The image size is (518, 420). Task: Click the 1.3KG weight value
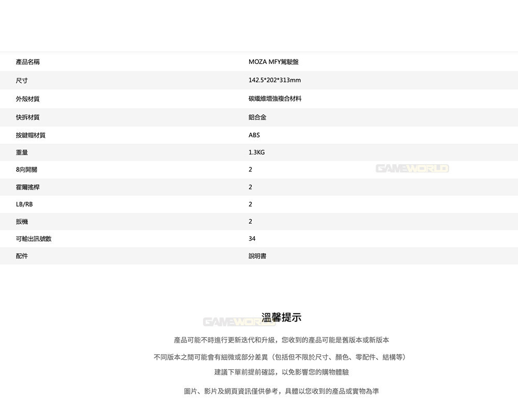[256, 152]
